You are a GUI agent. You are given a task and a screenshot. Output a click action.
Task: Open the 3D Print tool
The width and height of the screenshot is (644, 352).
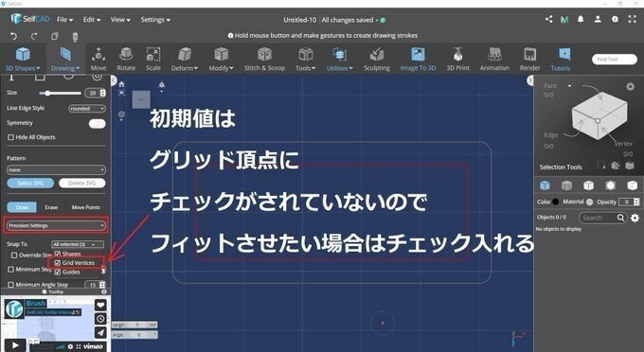(x=458, y=59)
